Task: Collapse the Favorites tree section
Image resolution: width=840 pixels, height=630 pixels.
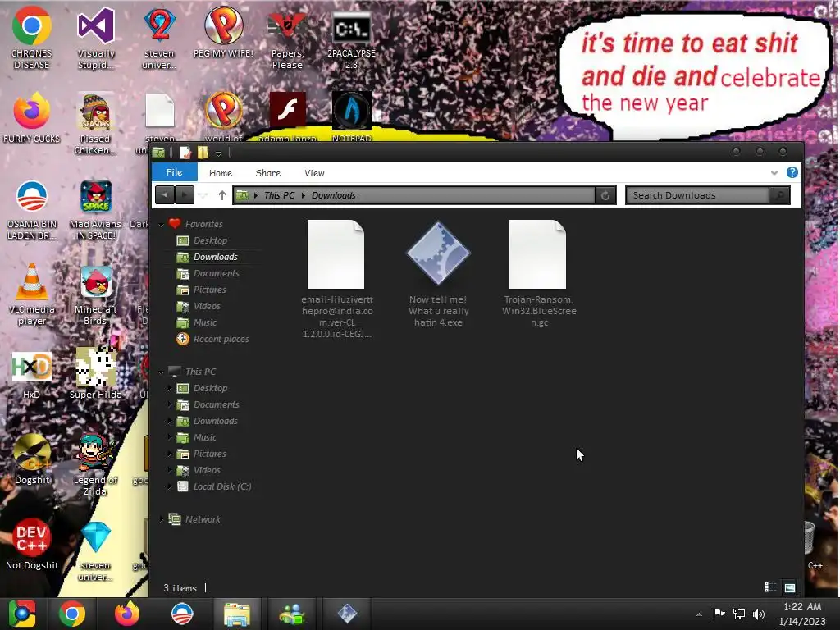Action: [x=162, y=225]
